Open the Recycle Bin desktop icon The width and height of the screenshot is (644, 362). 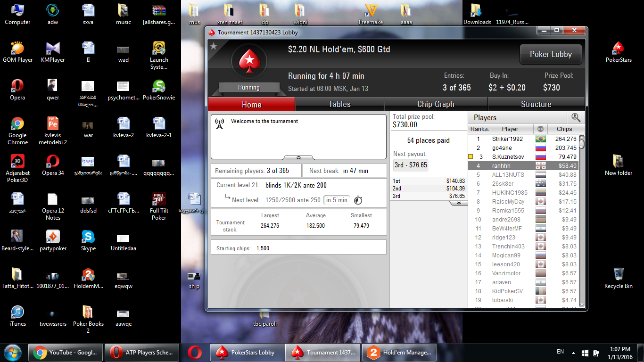tap(618, 279)
